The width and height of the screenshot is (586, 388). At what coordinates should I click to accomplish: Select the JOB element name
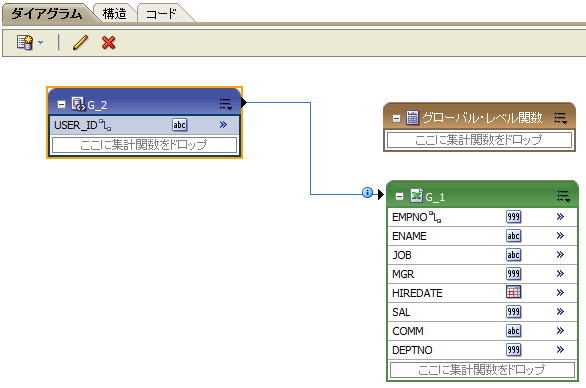pyautogui.click(x=402, y=255)
